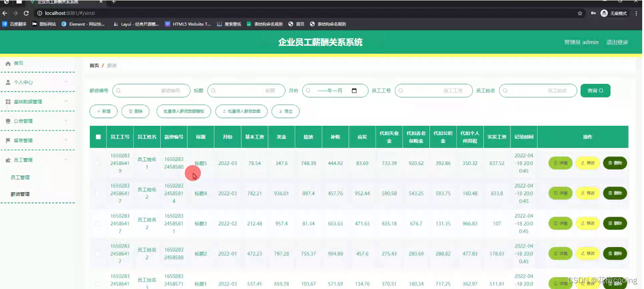Click search icon in 员工工号 field
This screenshot has height=289, width=644.
(401, 91)
